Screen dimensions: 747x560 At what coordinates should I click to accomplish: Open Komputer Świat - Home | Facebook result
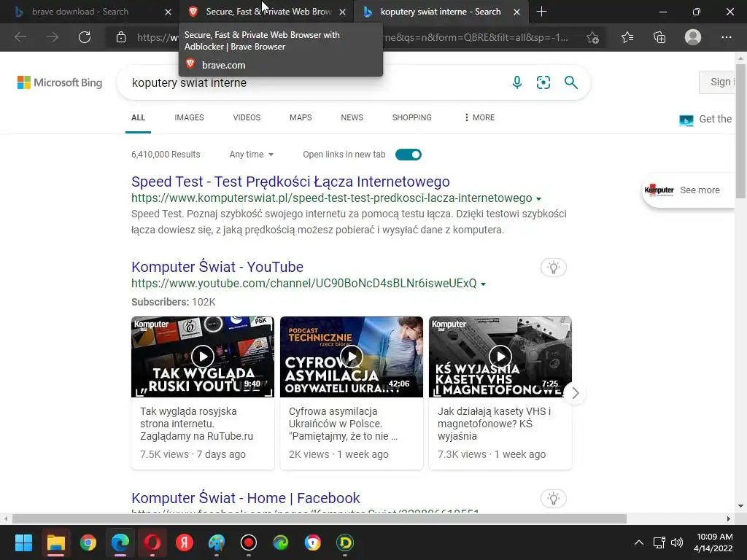point(245,497)
